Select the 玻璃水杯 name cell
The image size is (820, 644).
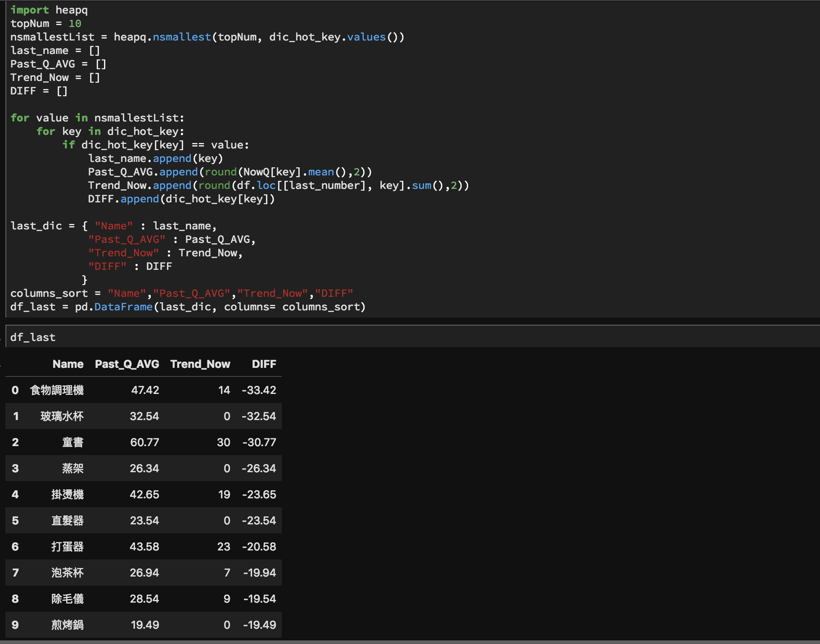(x=62, y=416)
